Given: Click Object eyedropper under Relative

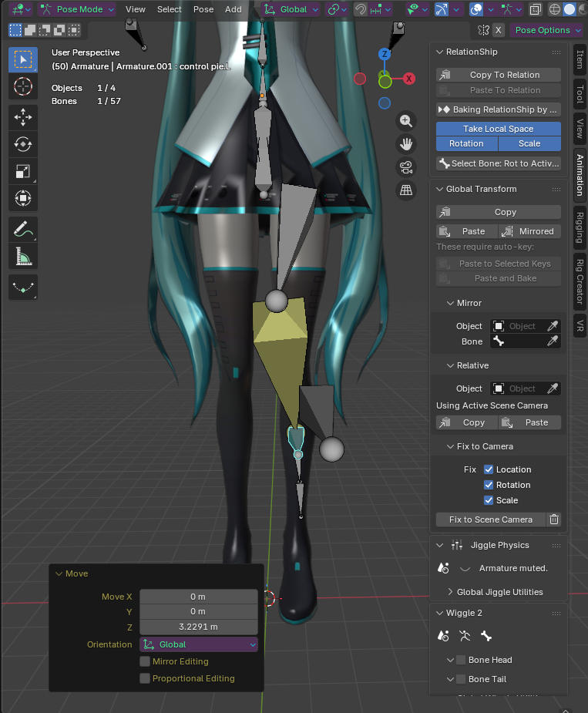Looking at the screenshot, I should tap(553, 388).
